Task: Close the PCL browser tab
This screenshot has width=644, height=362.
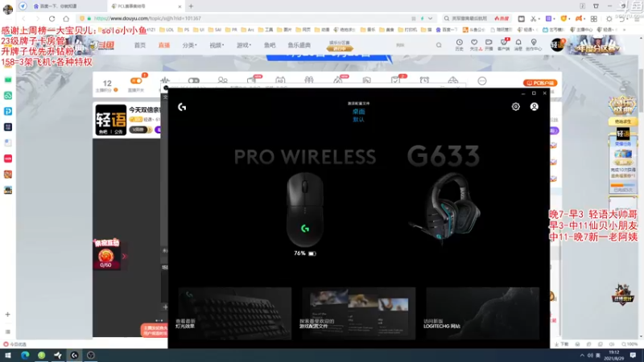Action: click(x=180, y=6)
